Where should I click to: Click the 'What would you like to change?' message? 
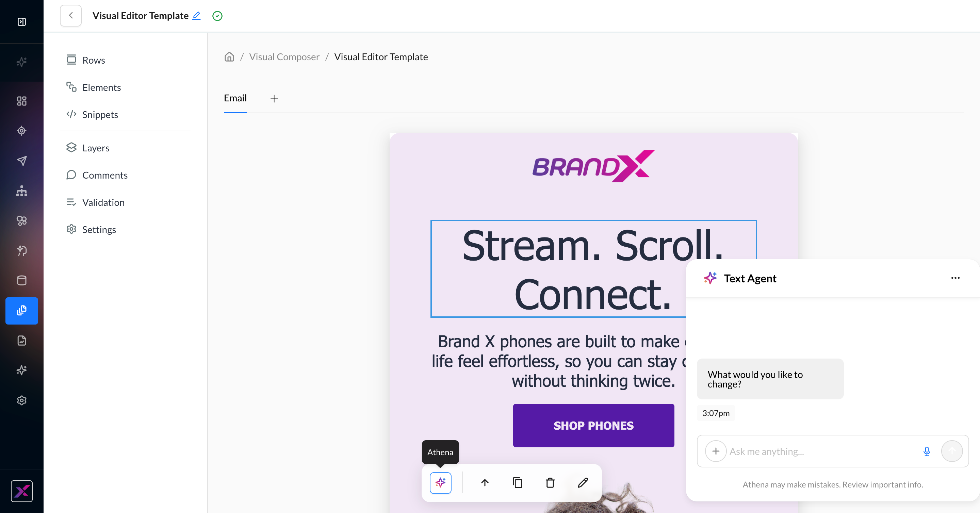[x=770, y=379]
